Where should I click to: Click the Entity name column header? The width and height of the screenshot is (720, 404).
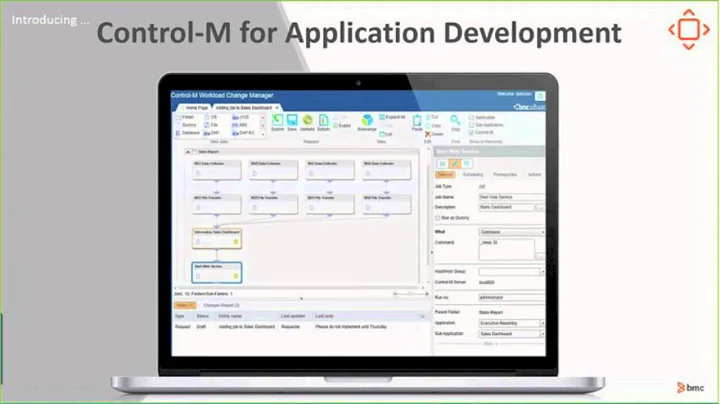tap(230, 316)
